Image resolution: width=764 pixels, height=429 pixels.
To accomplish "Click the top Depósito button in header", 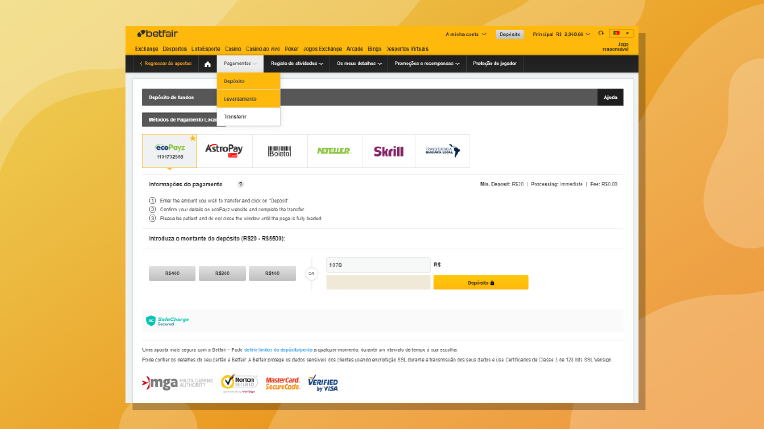I will point(510,34).
